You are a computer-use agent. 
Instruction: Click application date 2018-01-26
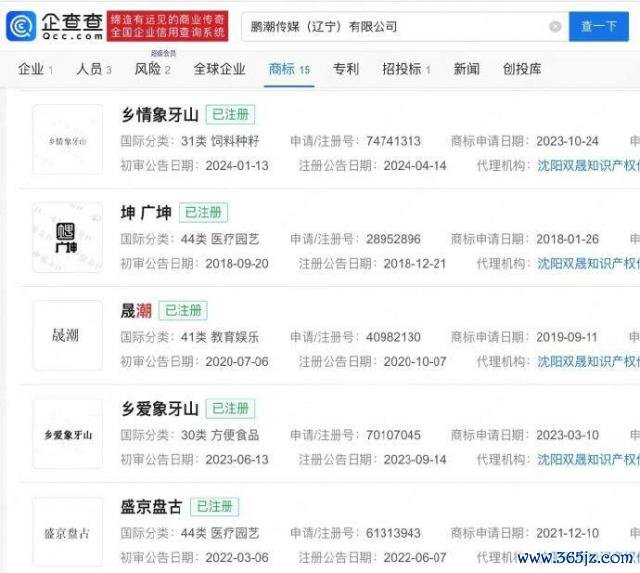pyautogui.click(x=567, y=239)
